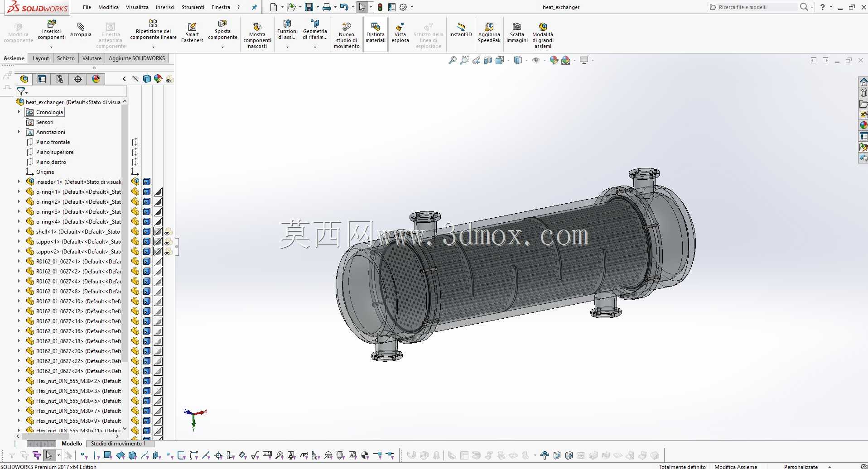Click Mostra componenti nascosti

257,35
